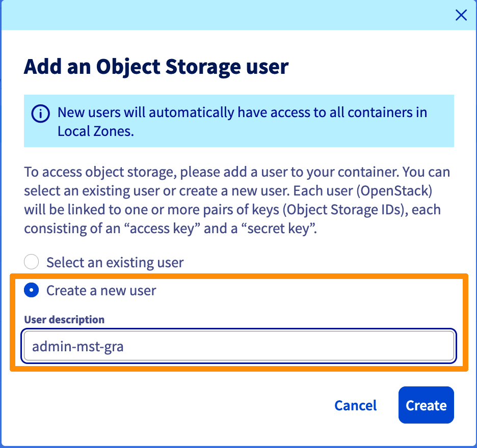Select the 'Select an existing user' radio button
Image resolution: width=477 pixels, height=448 pixels.
tap(31, 262)
